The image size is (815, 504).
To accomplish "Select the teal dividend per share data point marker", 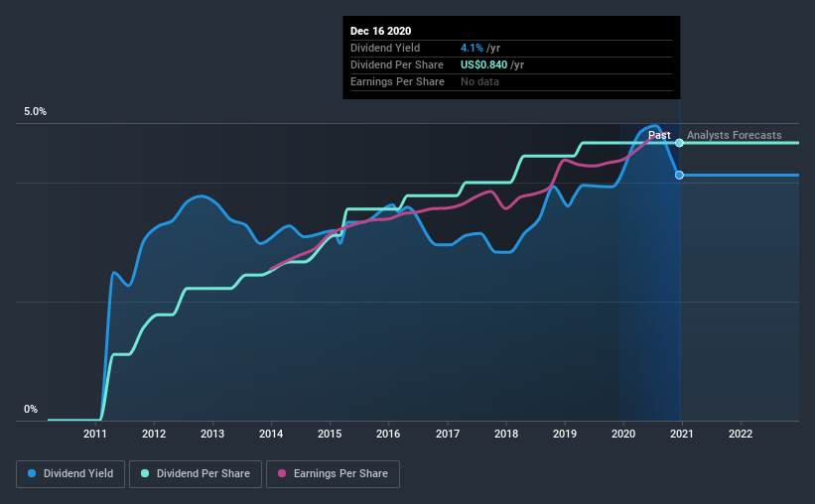I will (679, 143).
